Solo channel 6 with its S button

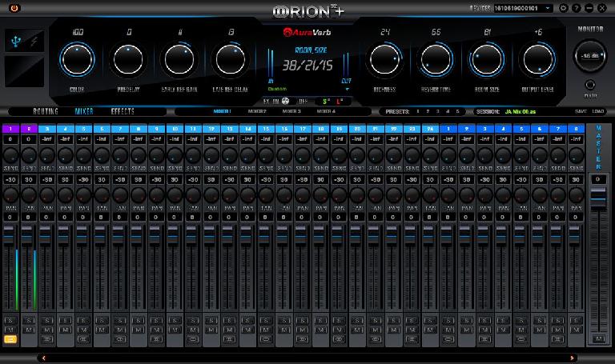pos(102,321)
